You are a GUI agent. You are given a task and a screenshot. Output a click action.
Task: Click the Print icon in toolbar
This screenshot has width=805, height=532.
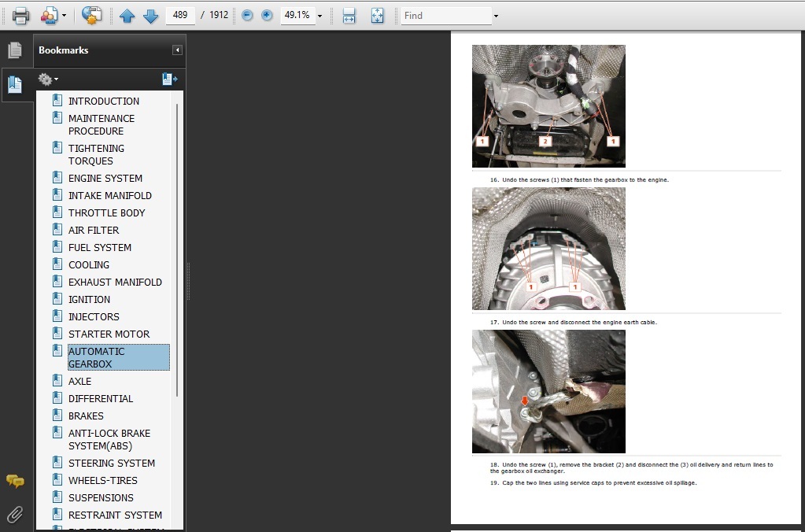[x=20, y=15]
